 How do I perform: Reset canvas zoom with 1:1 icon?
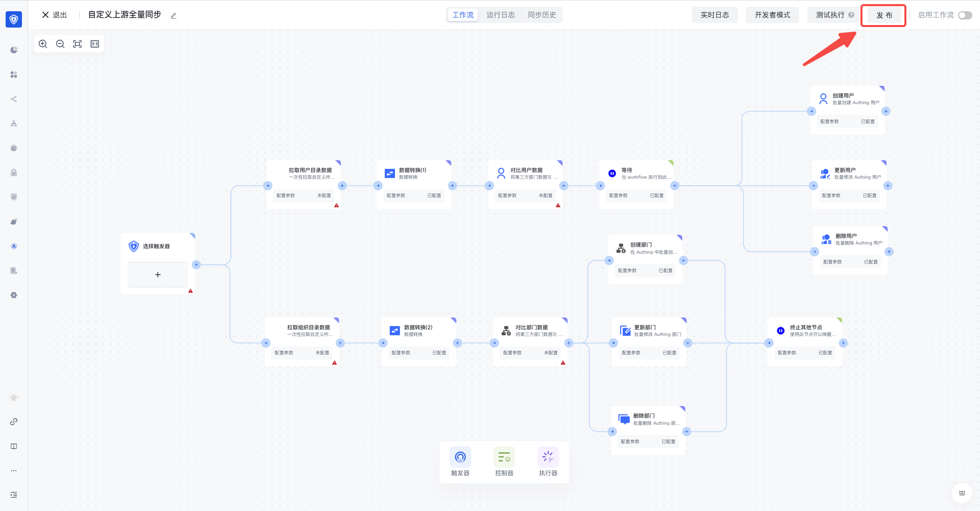tap(95, 44)
